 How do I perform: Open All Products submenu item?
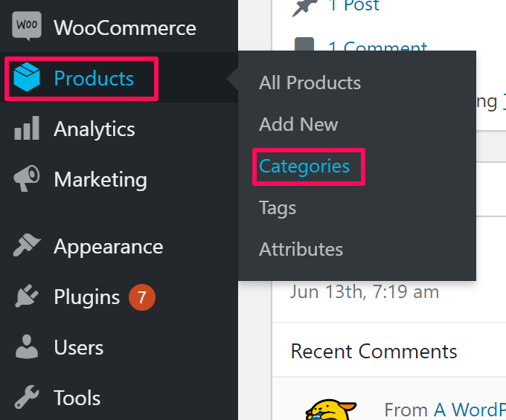[310, 83]
